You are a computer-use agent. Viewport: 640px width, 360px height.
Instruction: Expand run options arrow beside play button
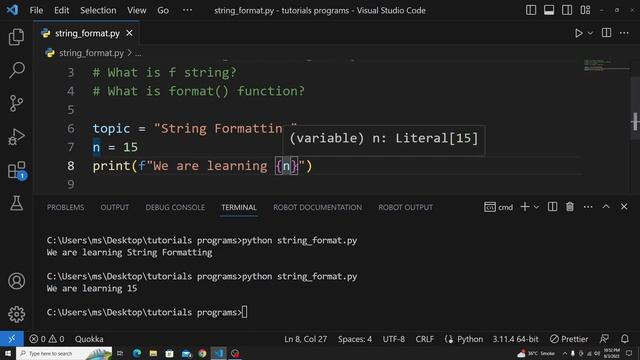[590, 33]
